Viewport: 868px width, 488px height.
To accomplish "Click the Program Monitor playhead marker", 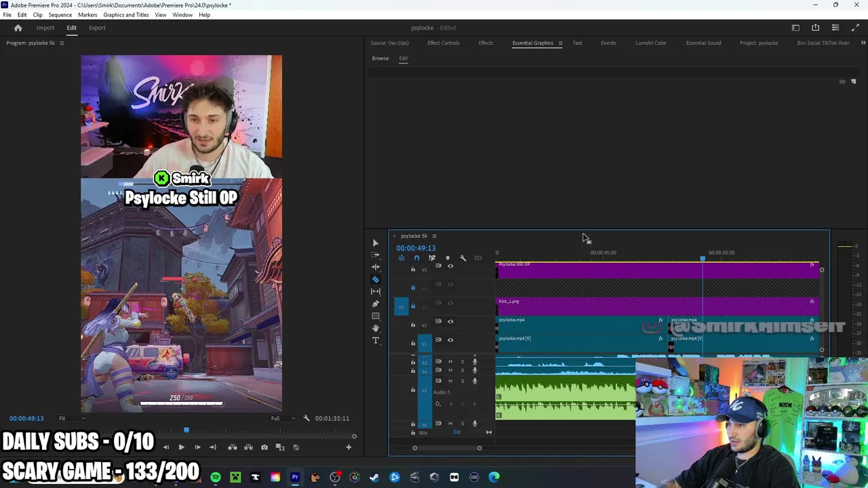I will 186,430.
